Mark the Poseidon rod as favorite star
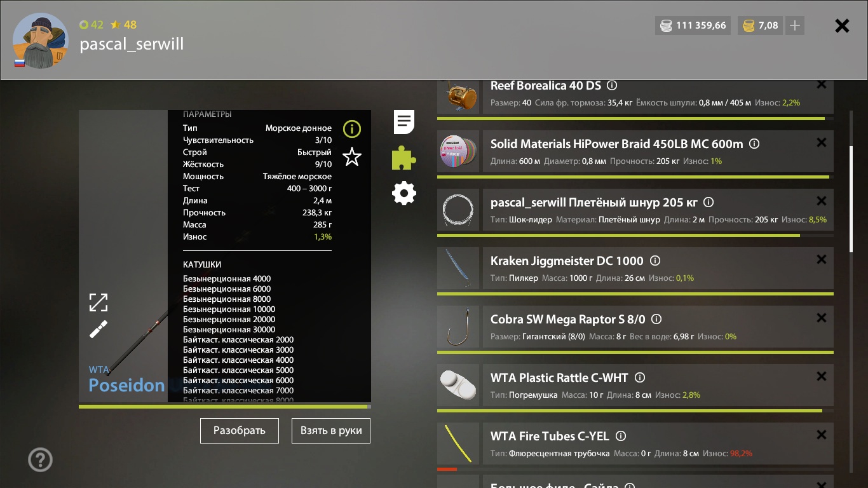Image resolution: width=868 pixels, height=488 pixels. (351, 156)
